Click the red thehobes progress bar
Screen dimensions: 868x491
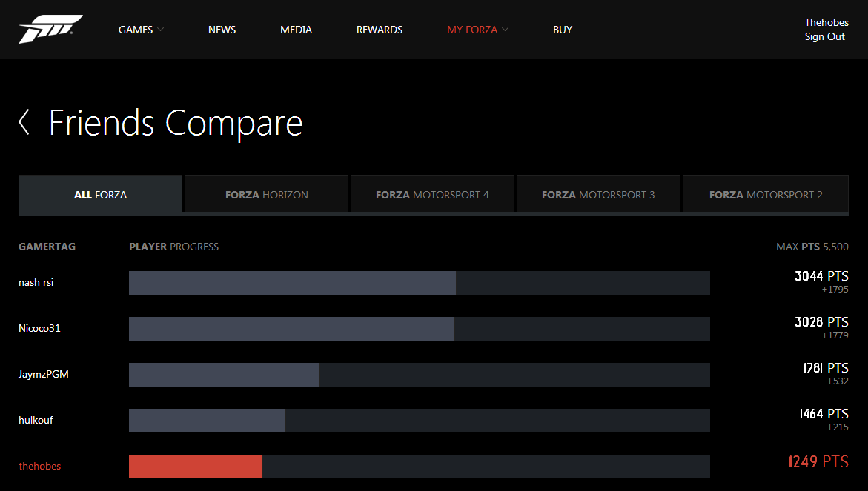pos(419,466)
